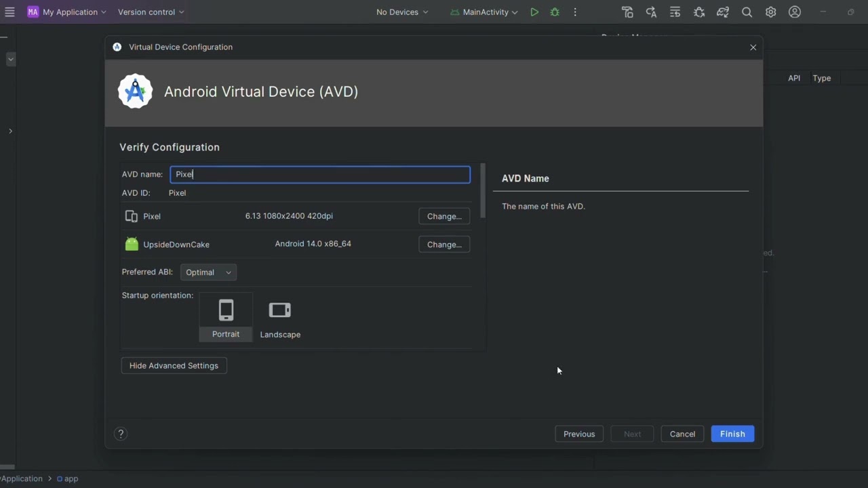The height and width of the screenshot is (488, 868).
Task: Click the run tests list icon
Action: coord(675,12)
